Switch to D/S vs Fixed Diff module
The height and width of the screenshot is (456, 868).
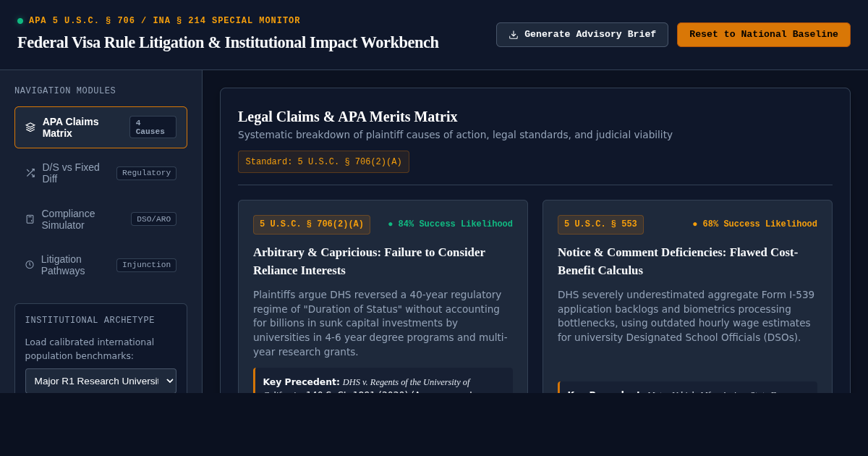pos(101,173)
